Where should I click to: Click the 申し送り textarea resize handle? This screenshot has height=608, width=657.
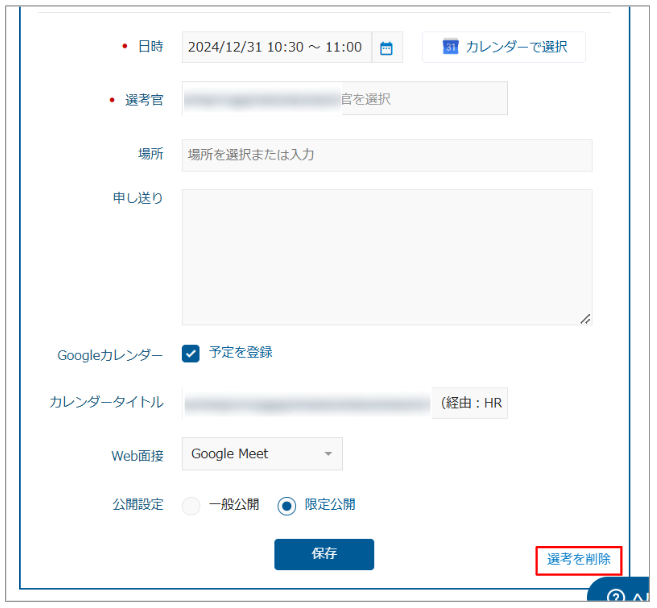pyautogui.click(x=585, y=318)
